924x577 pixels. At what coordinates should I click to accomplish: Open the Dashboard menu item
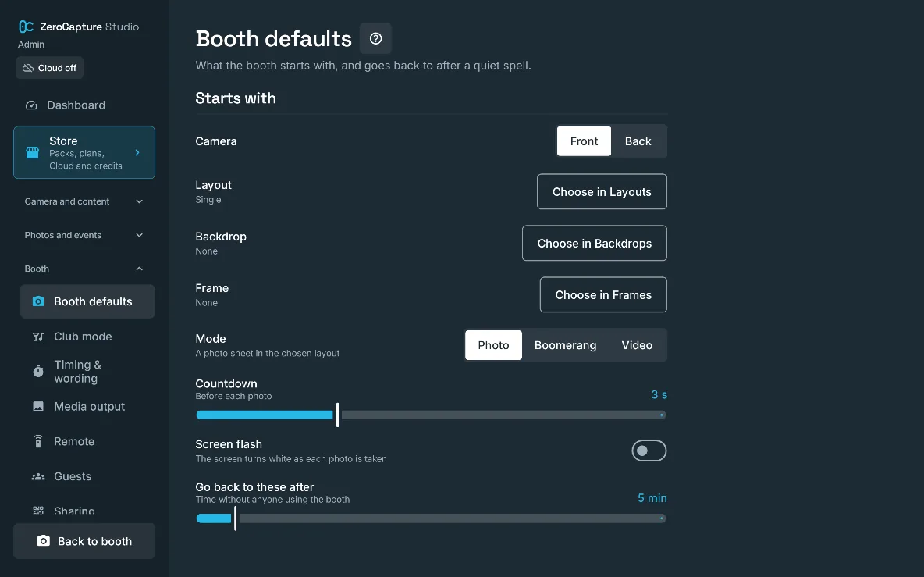[x=84, y=105]
